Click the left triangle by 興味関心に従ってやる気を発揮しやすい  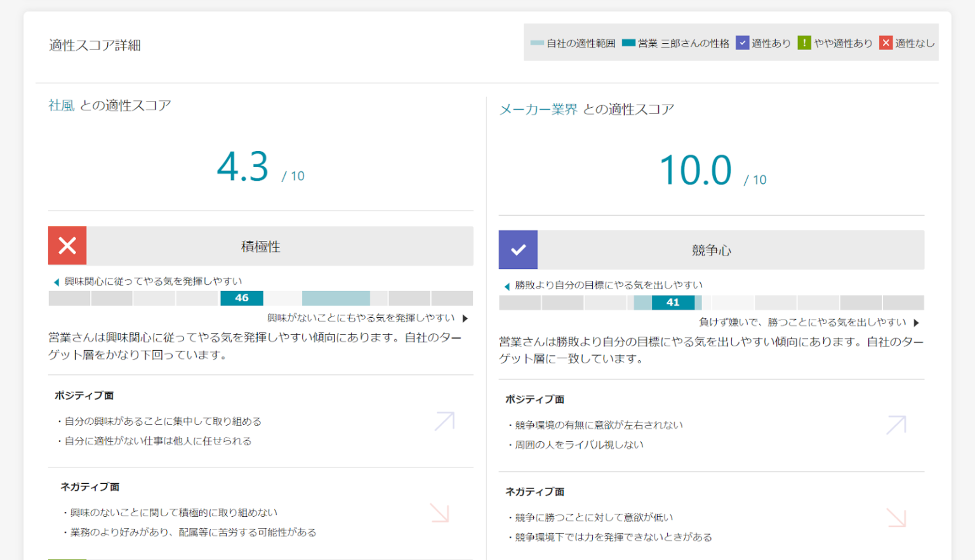(56, 282)
